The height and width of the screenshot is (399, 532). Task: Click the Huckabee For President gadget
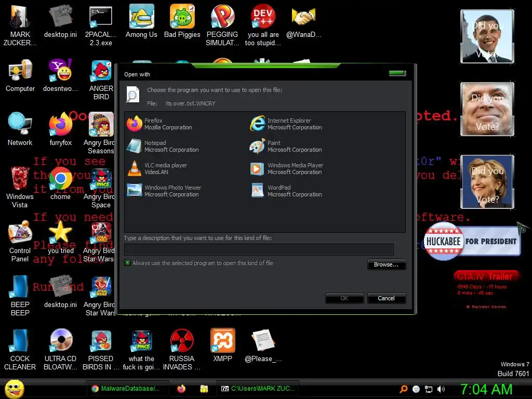tap(472, 241)
